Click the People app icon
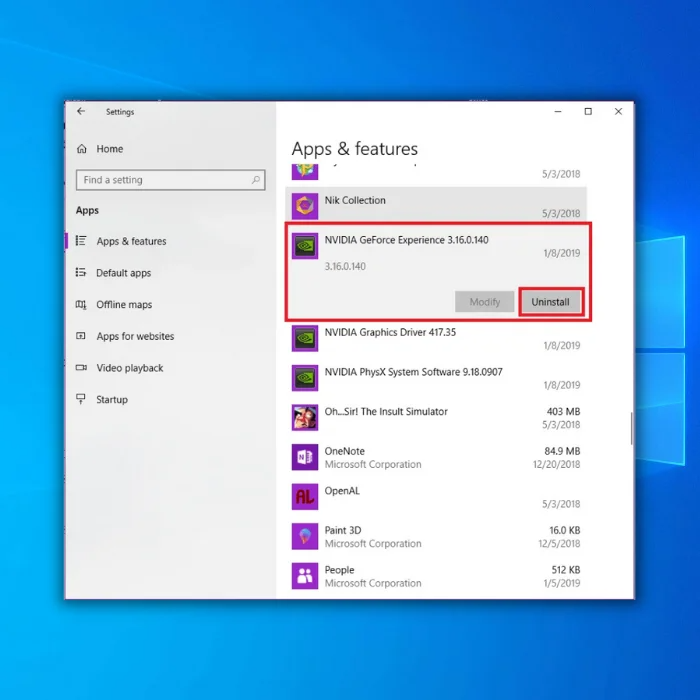 305,576
